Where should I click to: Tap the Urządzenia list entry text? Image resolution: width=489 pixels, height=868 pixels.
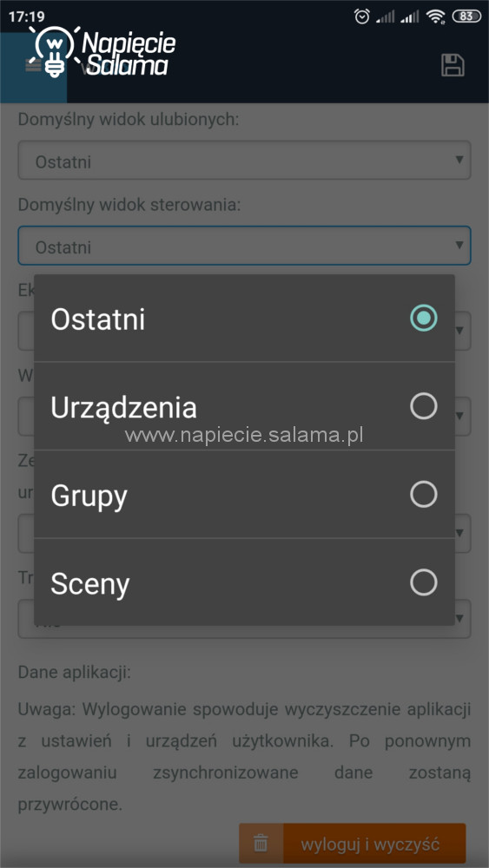point(124,409)
